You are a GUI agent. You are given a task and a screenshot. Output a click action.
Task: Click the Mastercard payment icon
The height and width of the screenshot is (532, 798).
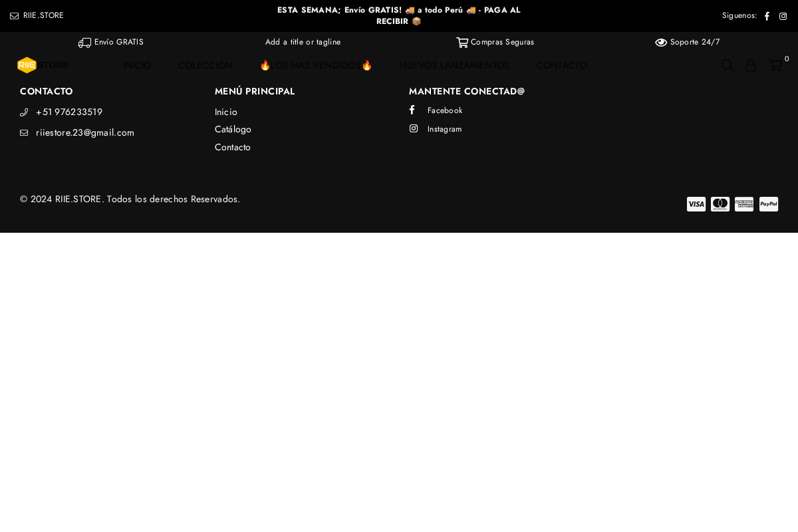click(720, 204)
